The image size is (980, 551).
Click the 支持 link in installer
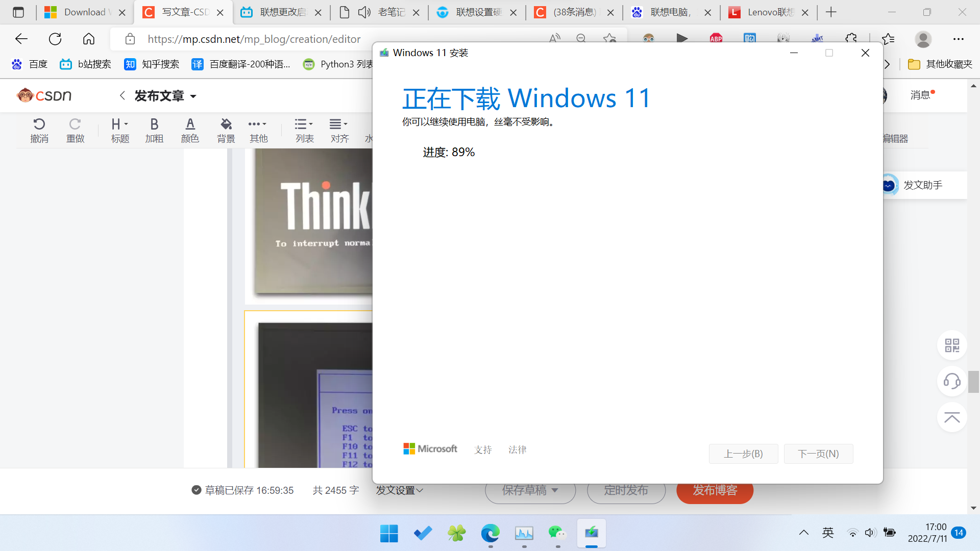(x=483, y=449)
